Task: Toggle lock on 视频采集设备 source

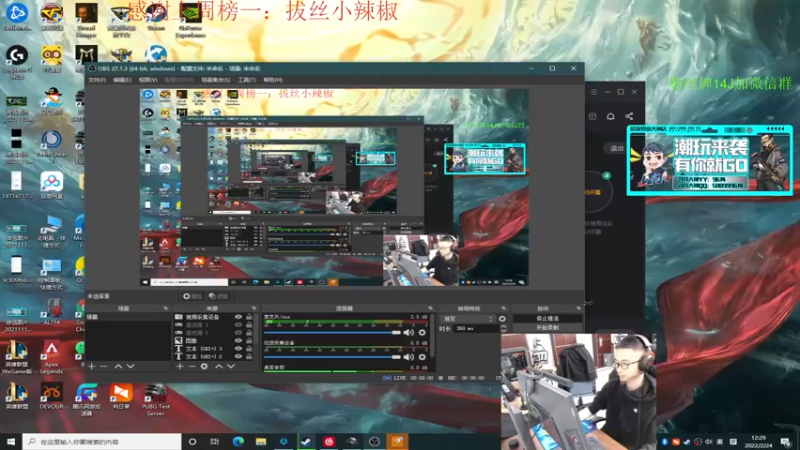Action: (x=249, y=317)
